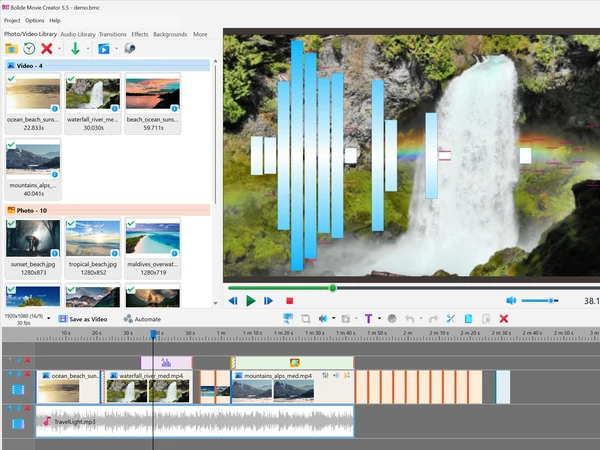Click the Save as Video button
Viewport: 600px width, 450px height.
tap(83, 319)
